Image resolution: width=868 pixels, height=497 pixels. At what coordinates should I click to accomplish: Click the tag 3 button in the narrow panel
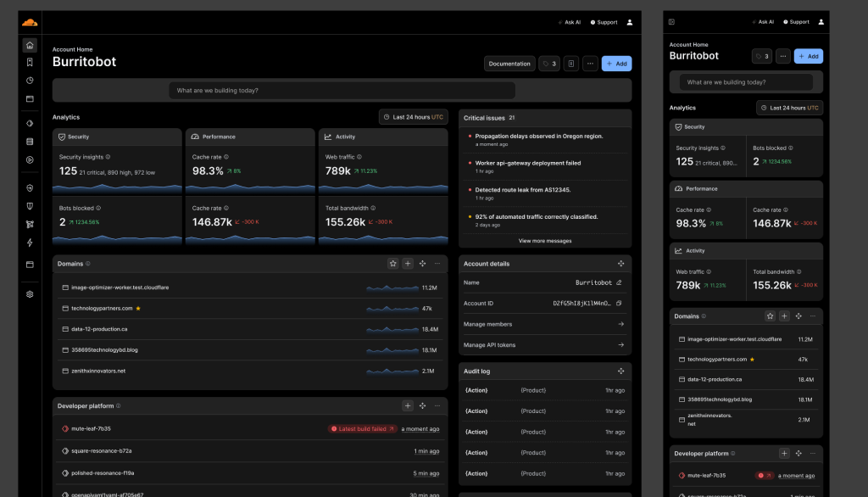[x=762, y=56]
